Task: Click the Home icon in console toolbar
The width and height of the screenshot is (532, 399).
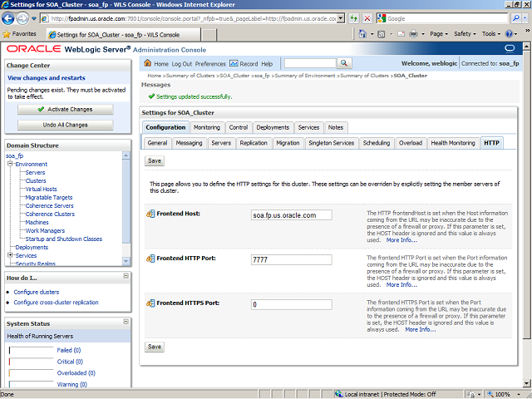Action: point(148,63)
